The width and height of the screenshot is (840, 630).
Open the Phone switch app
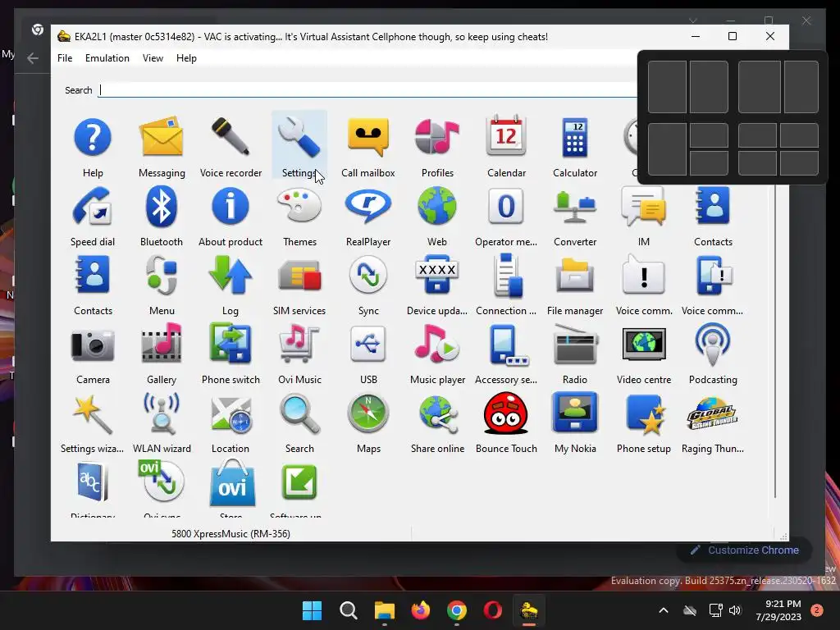pyautogui.click(x=231, y=344)
